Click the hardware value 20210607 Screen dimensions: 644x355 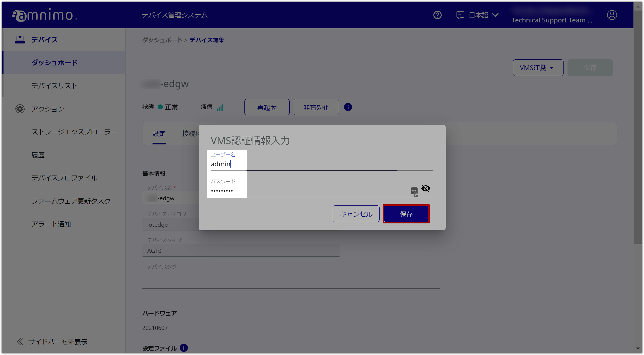[x=155, y=328]
